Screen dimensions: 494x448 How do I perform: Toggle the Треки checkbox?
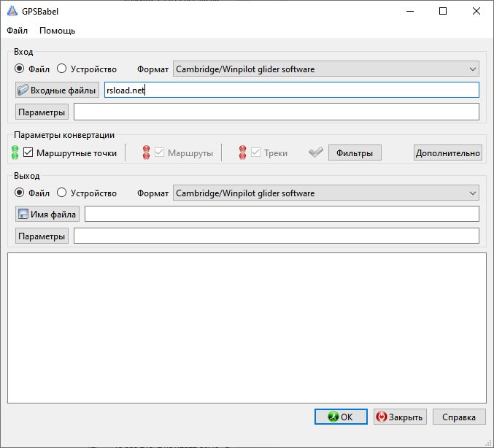point(255,152)
